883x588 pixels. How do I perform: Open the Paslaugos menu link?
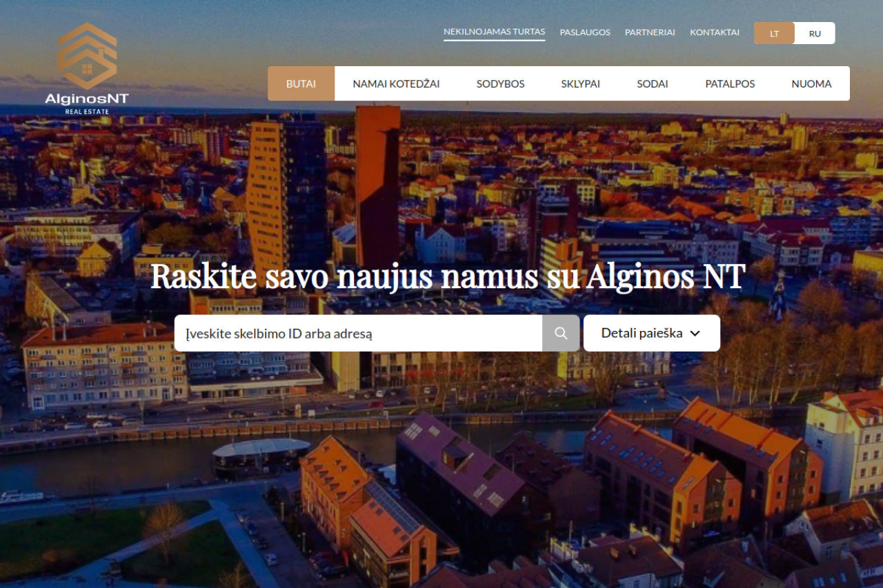585,32
